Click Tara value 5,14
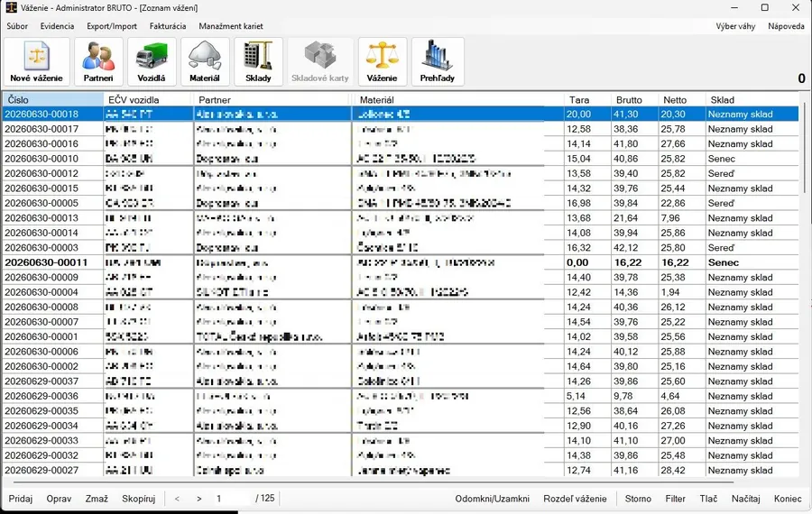 click(x=577, y=396)
